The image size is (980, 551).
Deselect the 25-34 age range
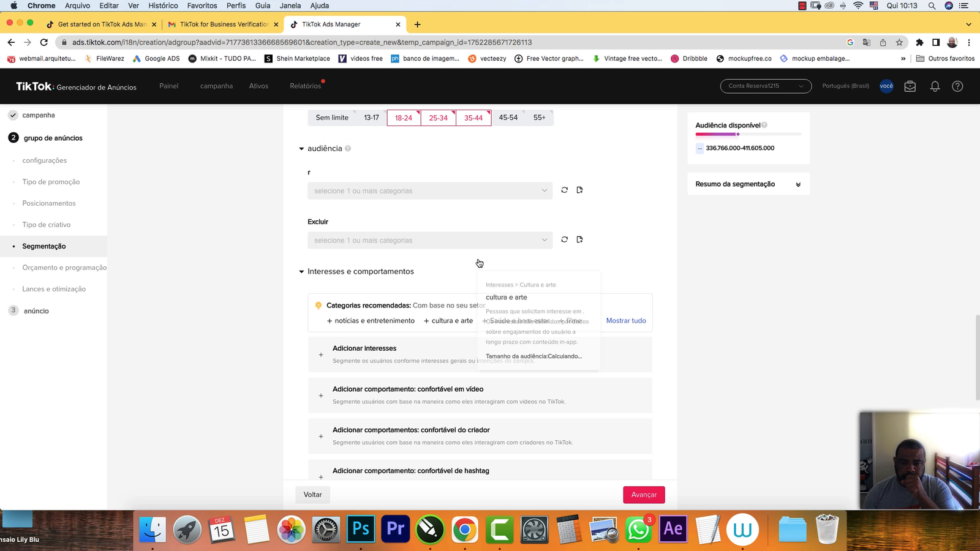pyautogui.click(x=438, y=118)
